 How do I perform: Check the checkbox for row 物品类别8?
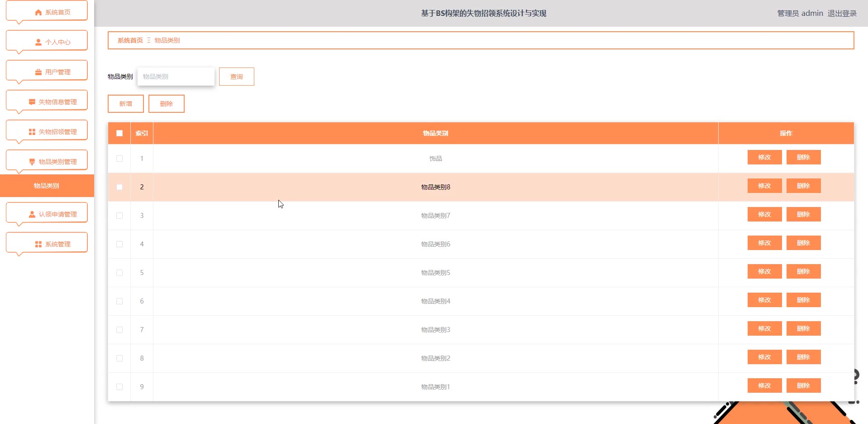point(119,187)
